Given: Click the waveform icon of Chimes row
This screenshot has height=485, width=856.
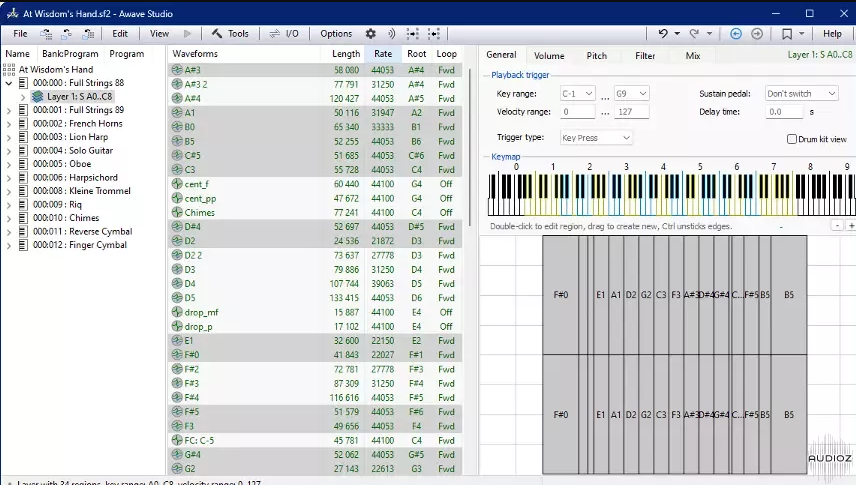Looking at the screenshot, I should click(x=177, y=212).
